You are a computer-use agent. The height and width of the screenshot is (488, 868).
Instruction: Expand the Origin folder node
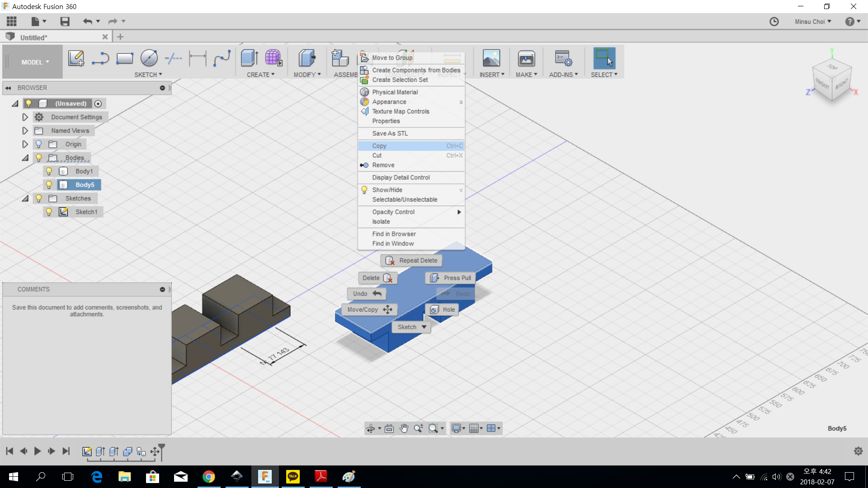[25, 144]
